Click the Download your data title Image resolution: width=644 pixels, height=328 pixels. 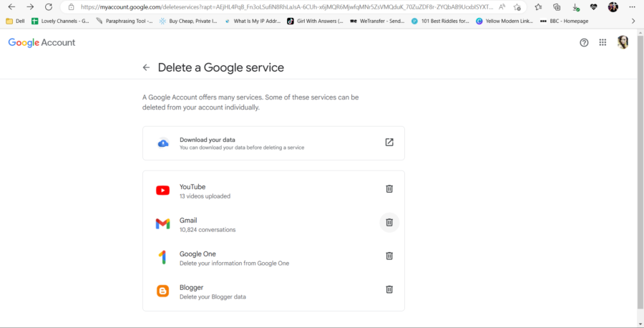[x=208, y=140]
